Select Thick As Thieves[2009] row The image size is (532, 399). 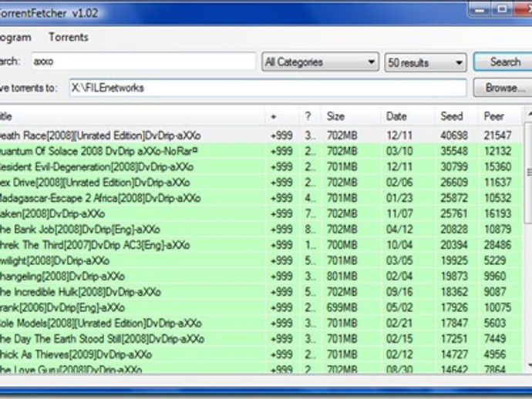pyautogui.click(x=261, y=354)
